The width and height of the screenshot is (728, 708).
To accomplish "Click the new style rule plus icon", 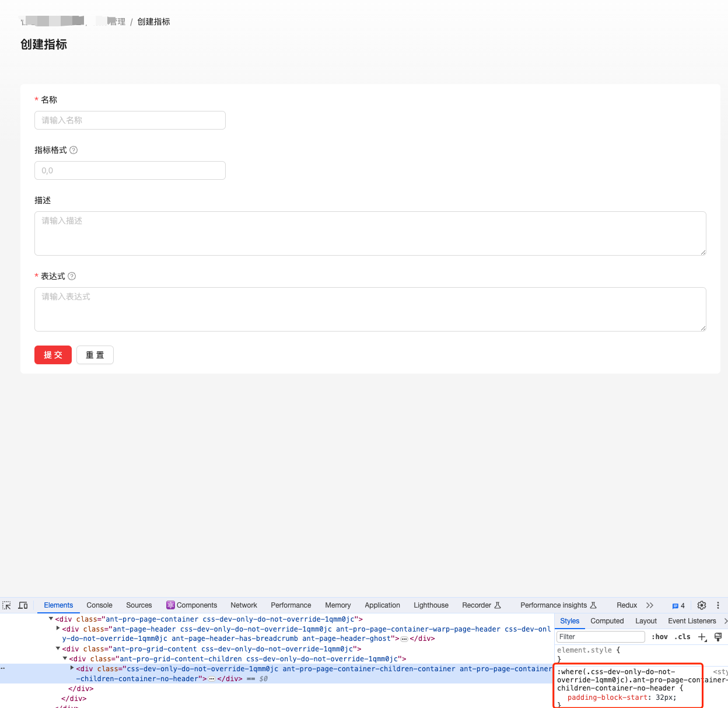I will tap(702, 637).
